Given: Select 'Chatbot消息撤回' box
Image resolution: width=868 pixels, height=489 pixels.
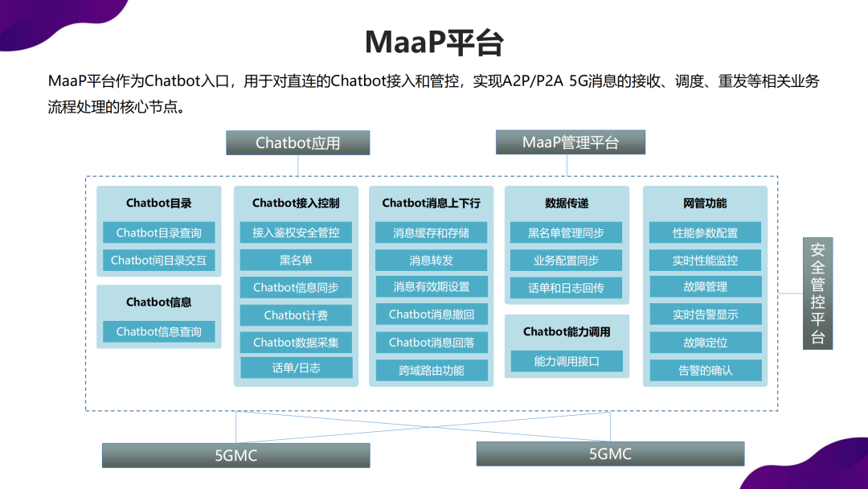Looking at the screenshot, I should (432, 314).
